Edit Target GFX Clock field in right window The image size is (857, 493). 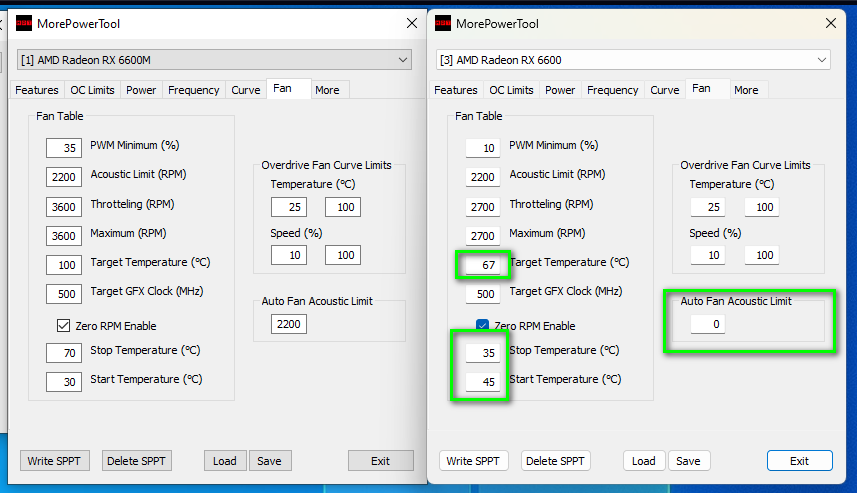(483, 294)
